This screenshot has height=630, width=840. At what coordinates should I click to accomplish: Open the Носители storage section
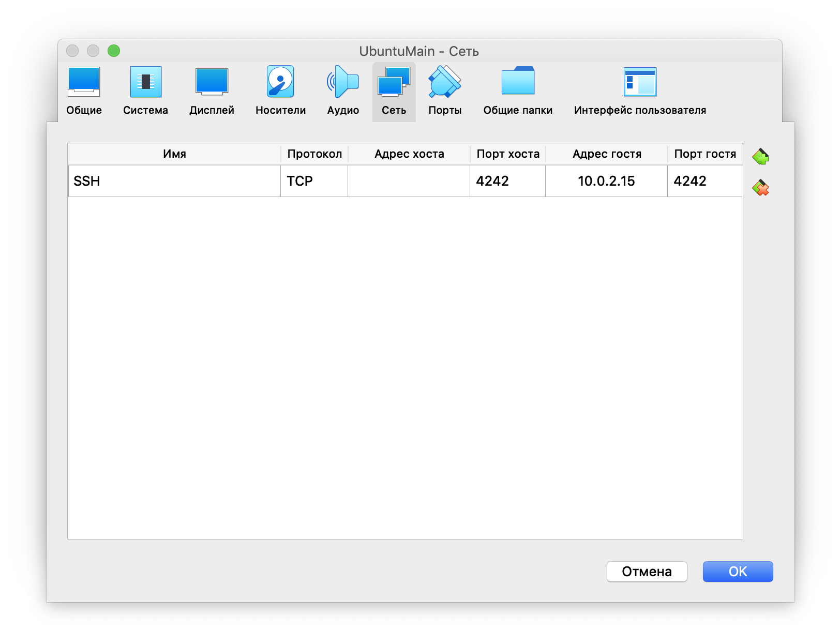pyautogui.click(x=280, y=92)
